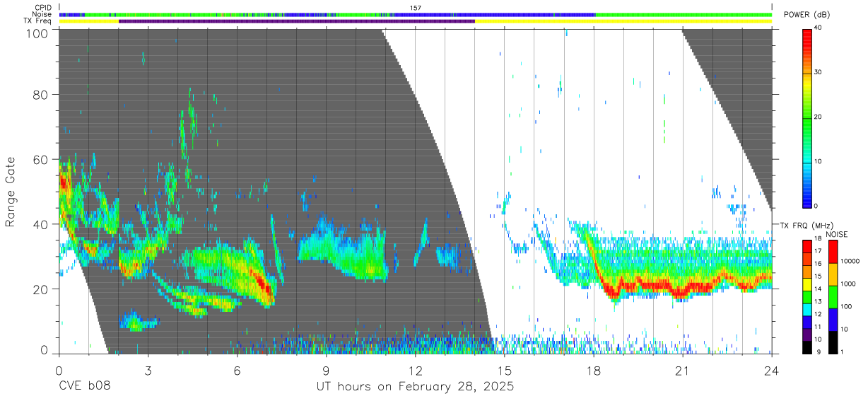
Task: Click the 60 tick on the Range Gate axis
Action: [x=41, y=159]
